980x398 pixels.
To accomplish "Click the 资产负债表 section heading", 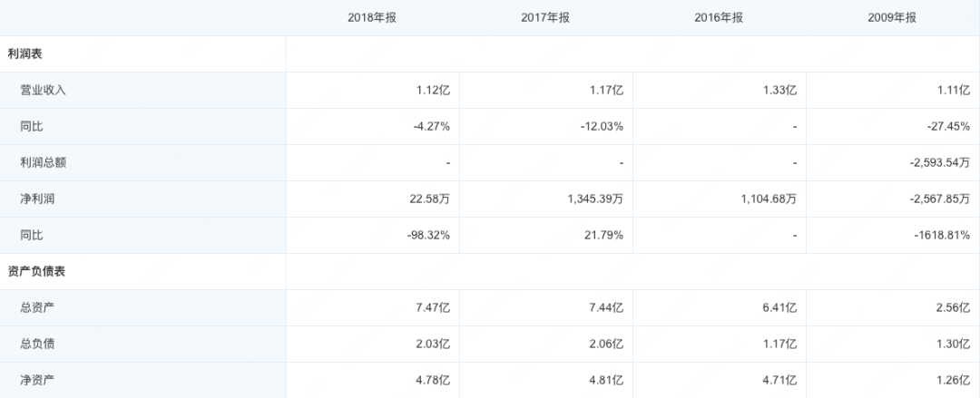I will click(36, 272).
